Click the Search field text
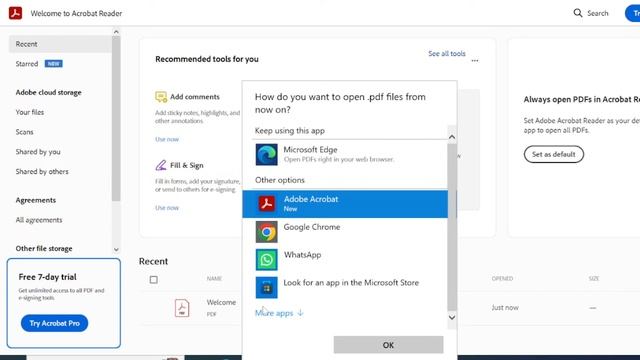 point(598,13)
